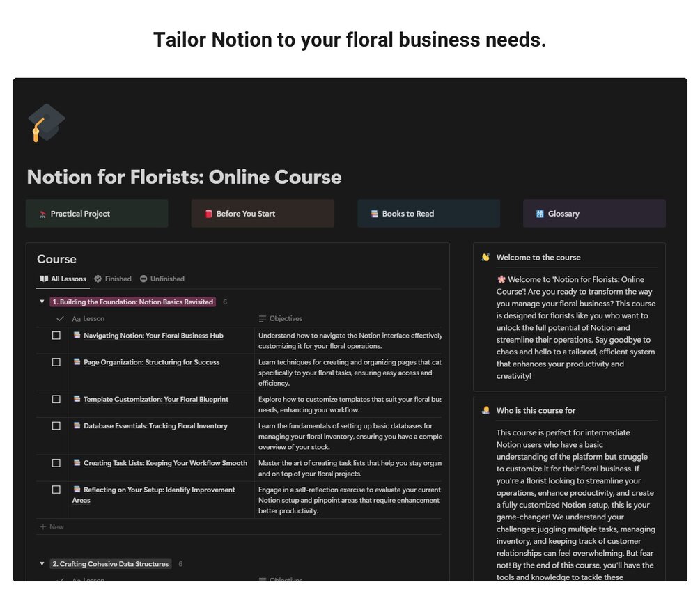Click the Unfinished tab circle icon
Viewport: 700px width, 594px height.
click(x=143, y=279)
